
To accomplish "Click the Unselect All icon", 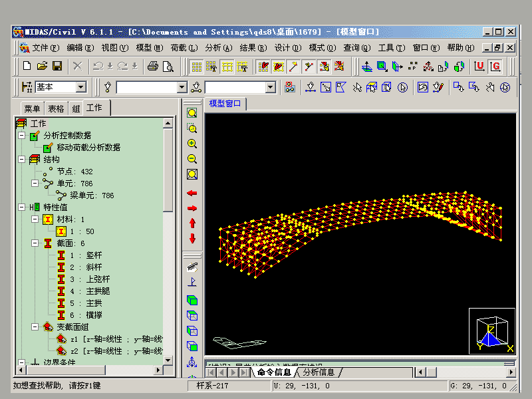I will pyautogui.click(x=505, y=88).
